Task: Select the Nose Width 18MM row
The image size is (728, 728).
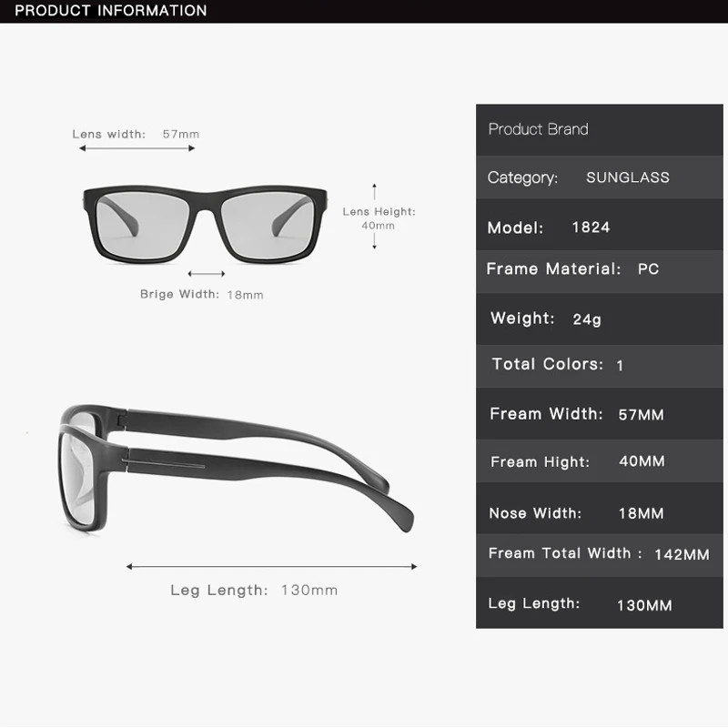Action: pyautogui.click(x=600, y=508)
